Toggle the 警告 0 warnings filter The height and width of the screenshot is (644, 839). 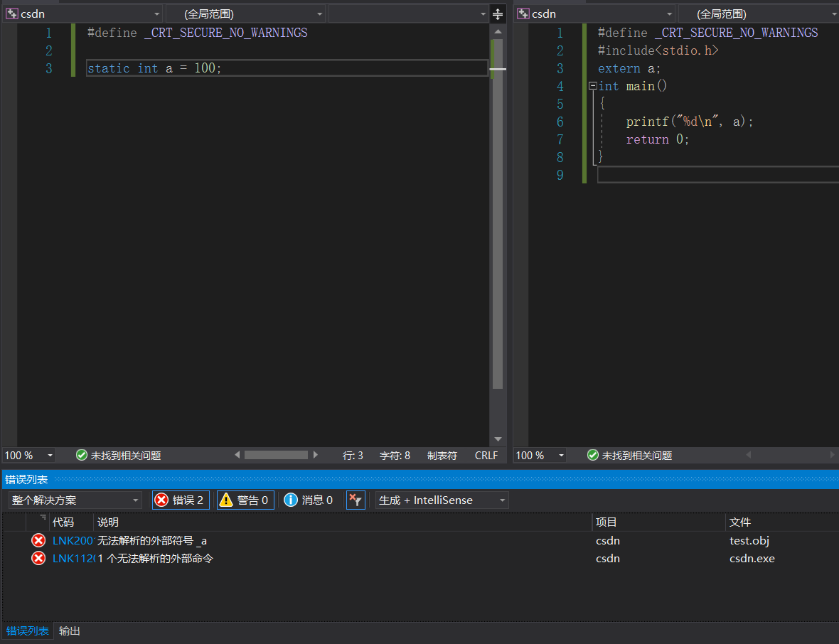tap(245, 500)
